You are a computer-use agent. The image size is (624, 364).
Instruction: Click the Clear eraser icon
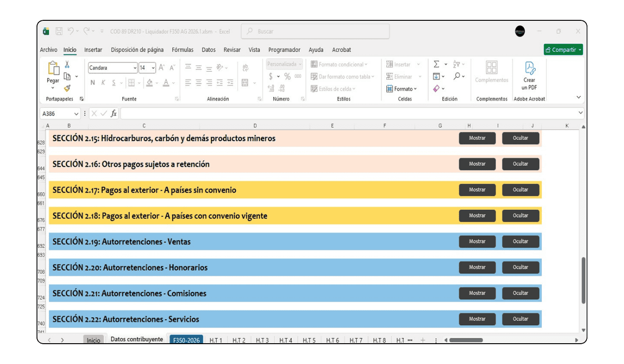[436, 88]
